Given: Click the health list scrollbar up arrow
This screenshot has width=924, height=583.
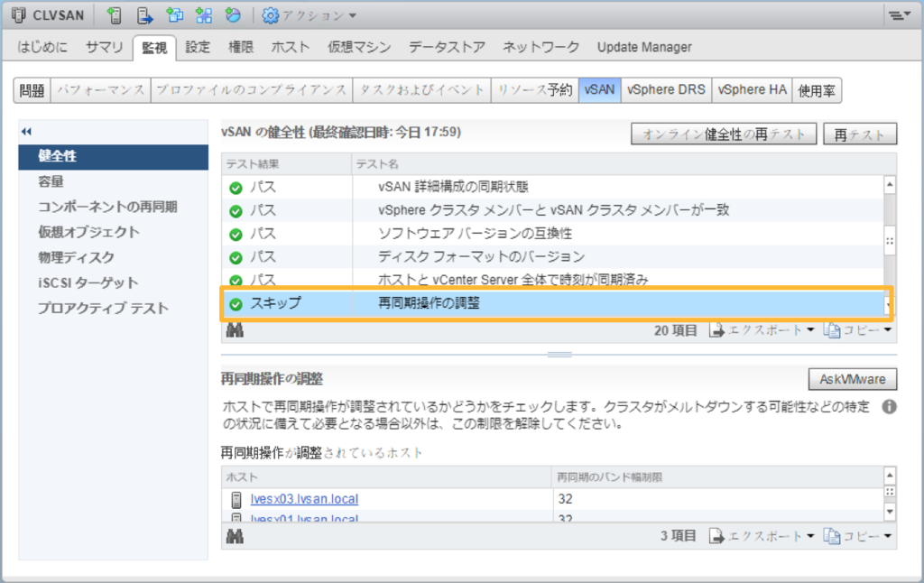Looking at the screenshot, I should (890, 185).
